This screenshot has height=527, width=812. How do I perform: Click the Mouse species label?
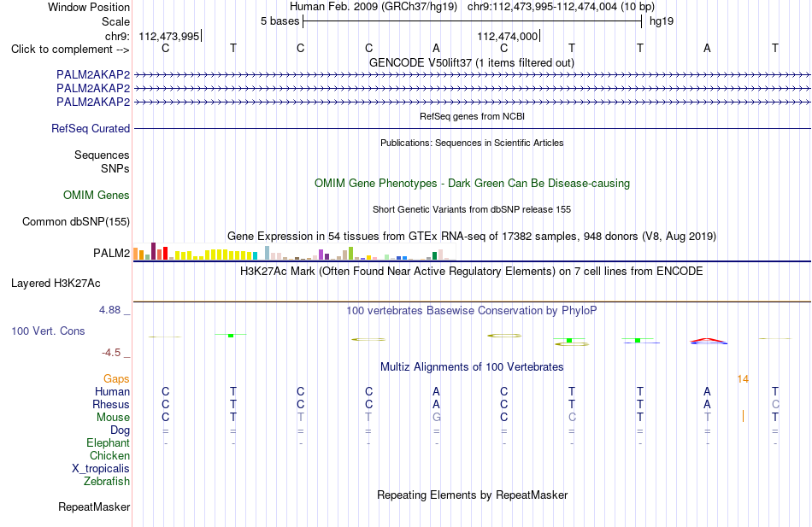[113, 418]
